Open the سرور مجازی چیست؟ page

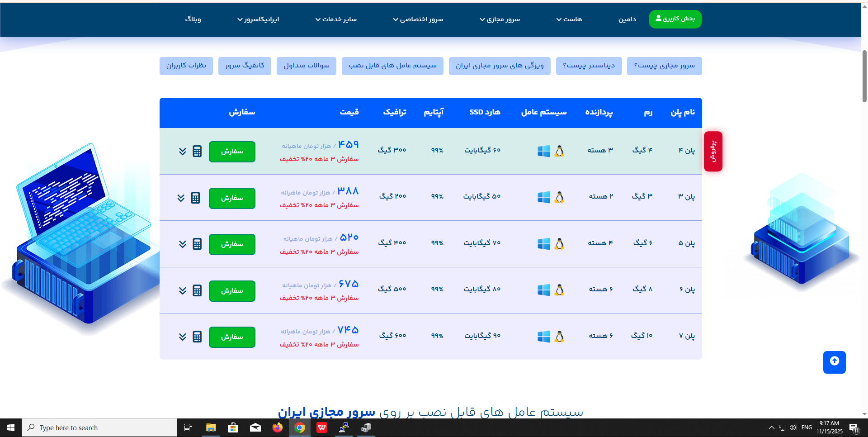tap(664, 66)
